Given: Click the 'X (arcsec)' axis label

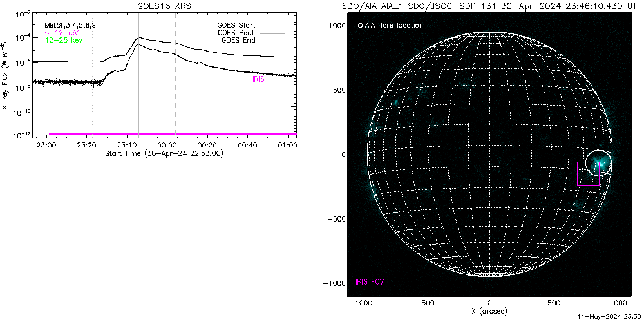Looking at the screenshot, I should (489, 311).
